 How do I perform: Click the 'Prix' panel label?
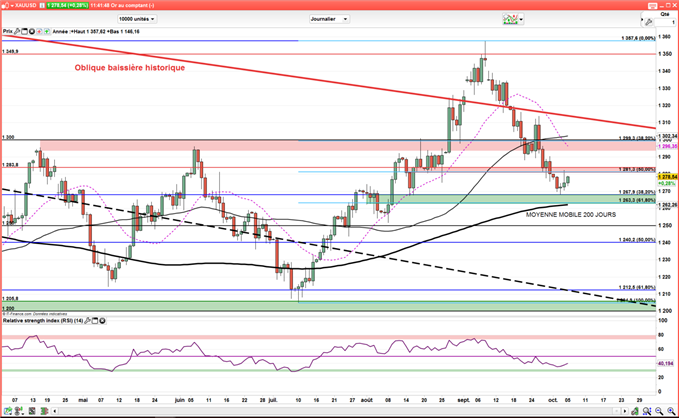point(8,31)
